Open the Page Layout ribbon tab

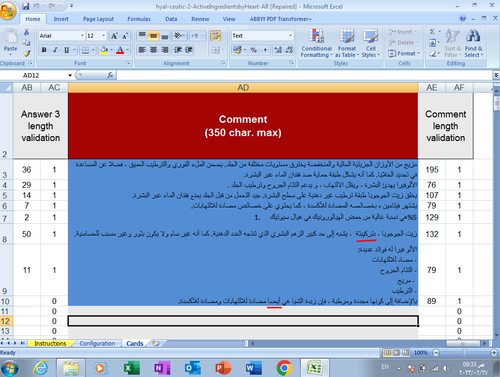[x=98, y=19]
